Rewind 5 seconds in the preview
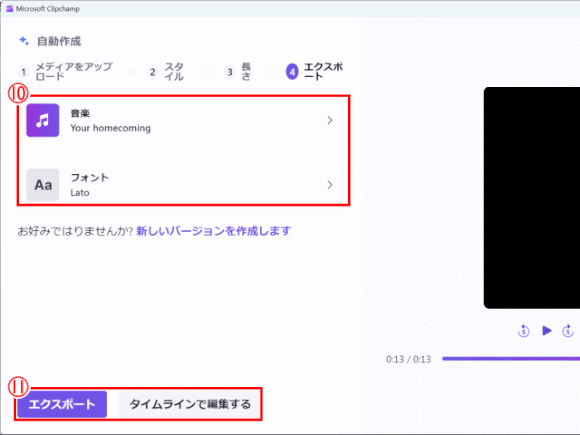 [x=523, y=330]
